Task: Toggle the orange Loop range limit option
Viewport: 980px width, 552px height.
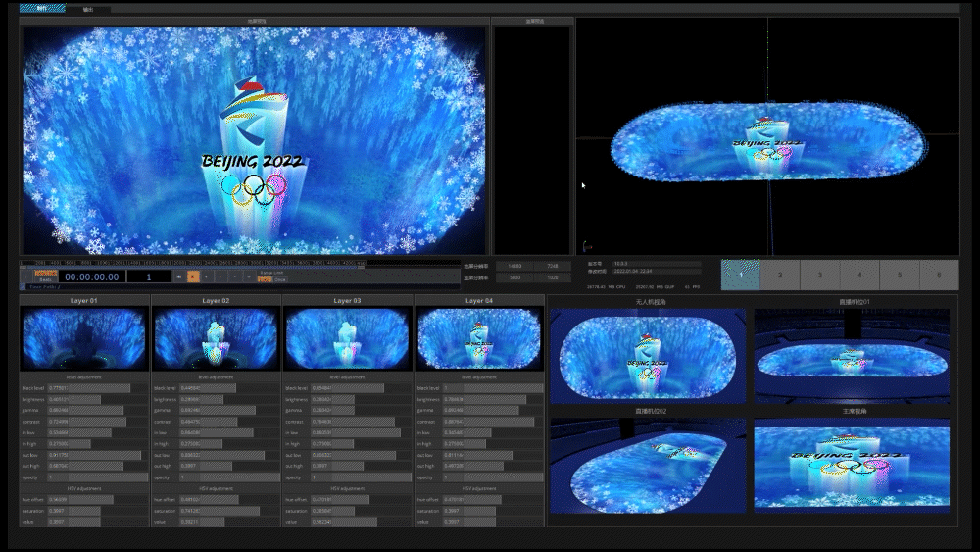Action: click(265, 279)
